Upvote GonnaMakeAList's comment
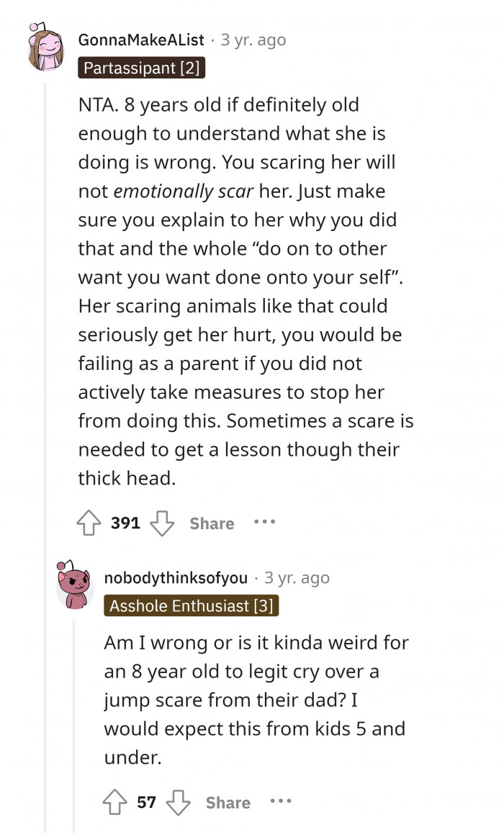Screen dimensions: 504x833 click(x=89, y=523)
